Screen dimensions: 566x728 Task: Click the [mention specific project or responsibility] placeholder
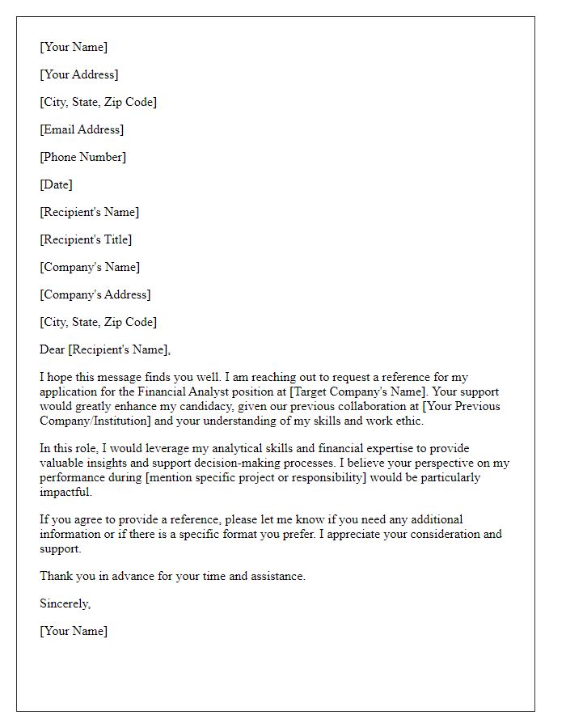point(256,478)
